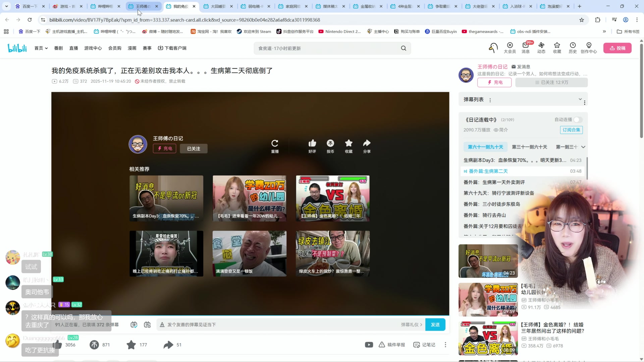
Task: Toggle the danmaku on/off switch near input
Action: tap(133, 324)
